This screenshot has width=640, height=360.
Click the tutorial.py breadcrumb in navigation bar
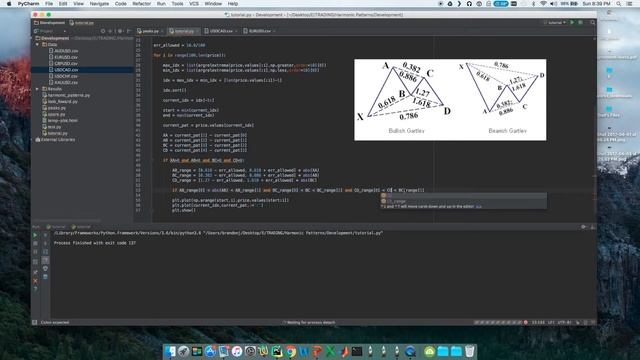coord(82,23)
